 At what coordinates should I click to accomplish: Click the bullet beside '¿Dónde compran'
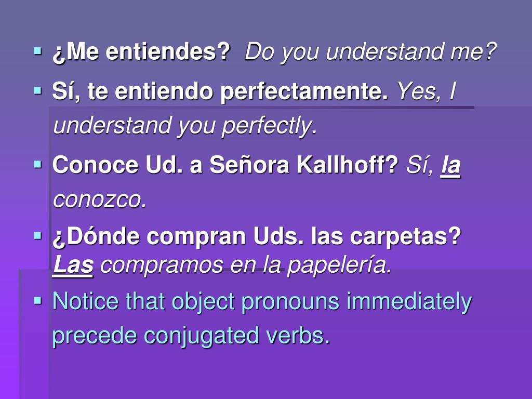click(x=37, y=236)
